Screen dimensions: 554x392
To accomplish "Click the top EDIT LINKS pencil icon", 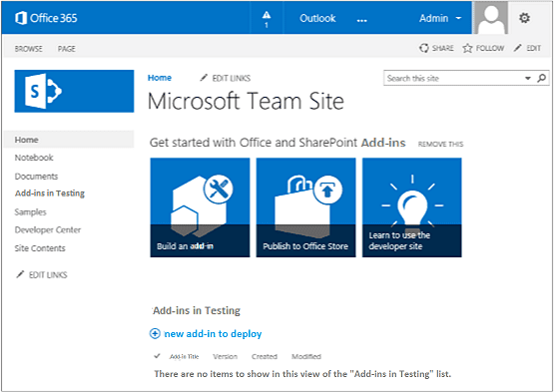I will [x=204, y=78].
